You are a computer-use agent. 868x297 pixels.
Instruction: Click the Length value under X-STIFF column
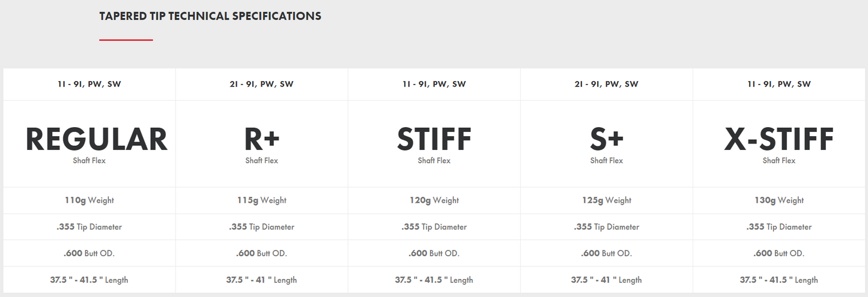tap(779, 280)
